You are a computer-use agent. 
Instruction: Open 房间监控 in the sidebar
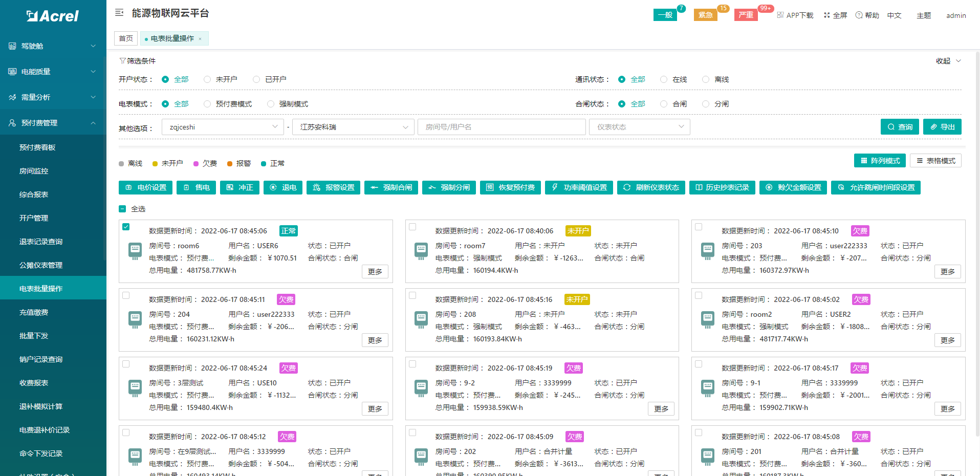(34, 171)
